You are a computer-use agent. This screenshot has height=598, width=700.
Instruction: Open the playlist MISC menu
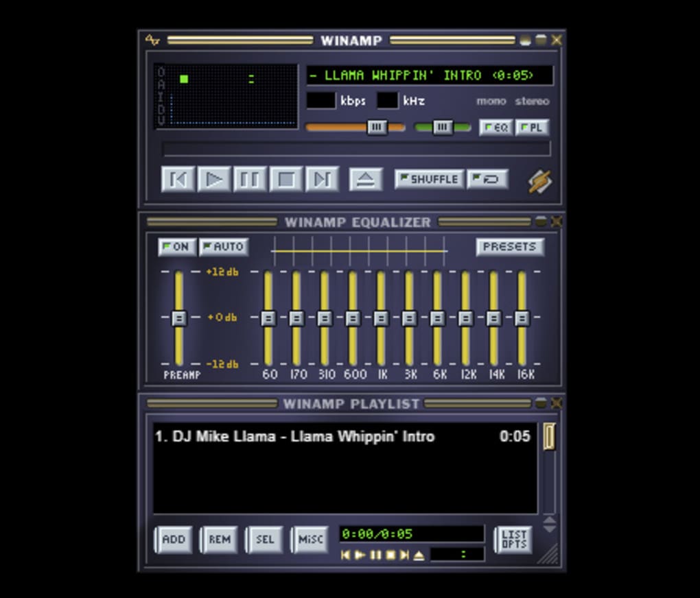(x=310, y=540)
